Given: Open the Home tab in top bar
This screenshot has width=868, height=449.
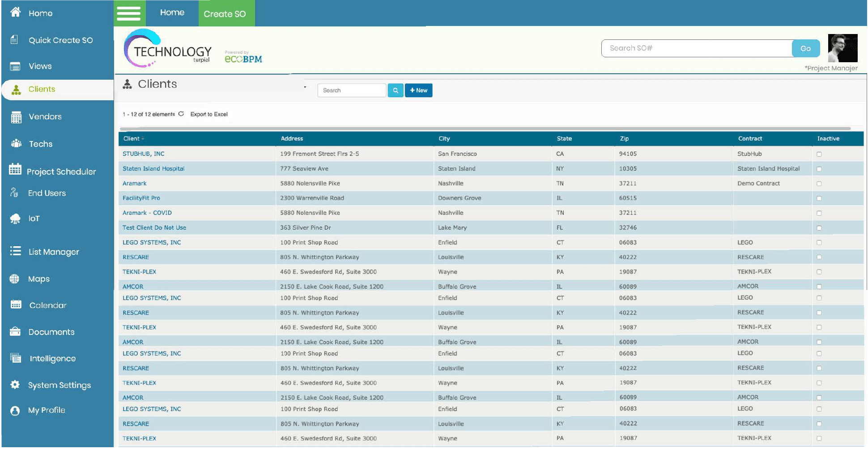Looking at the screenshot, I should (172, 13).
